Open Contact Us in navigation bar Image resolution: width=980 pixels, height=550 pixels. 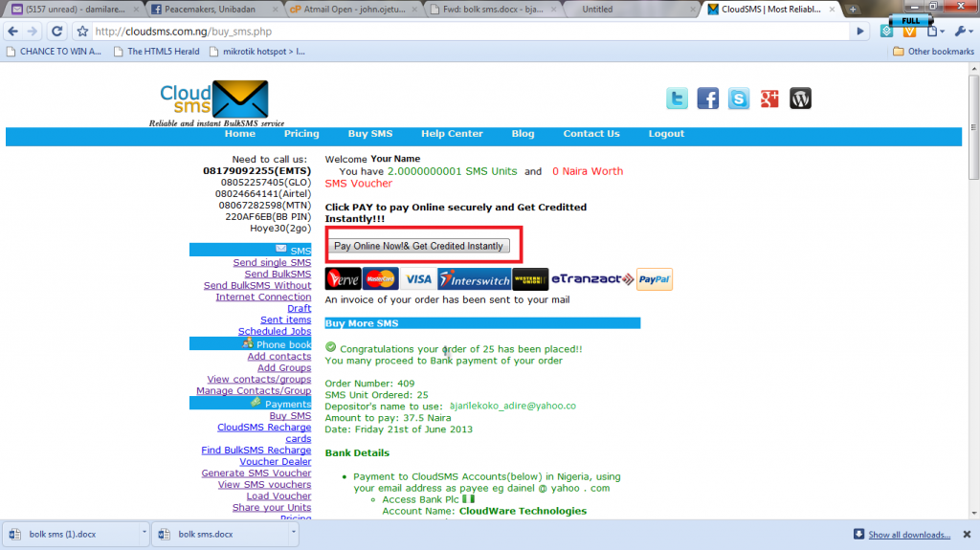click(x=591, y=134)
